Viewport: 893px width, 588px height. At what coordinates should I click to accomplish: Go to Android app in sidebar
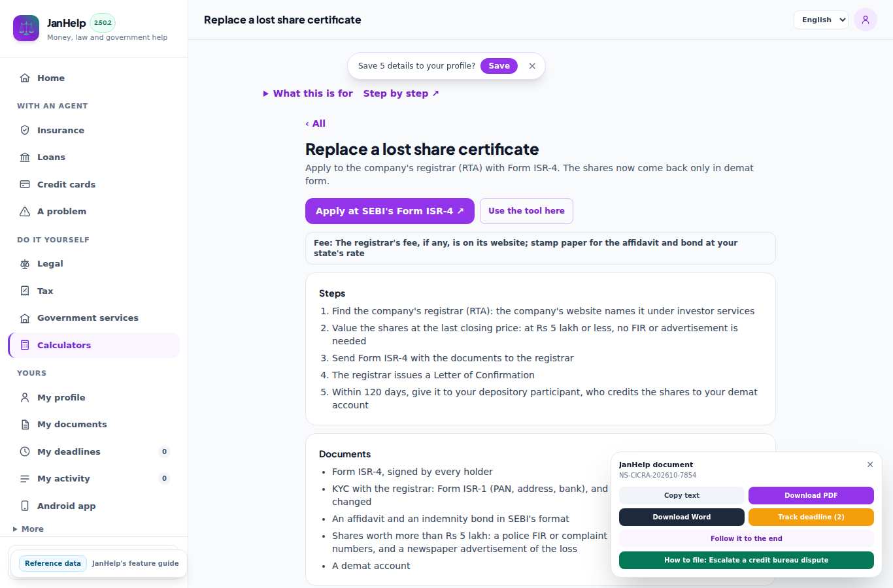tap(93, 506)
